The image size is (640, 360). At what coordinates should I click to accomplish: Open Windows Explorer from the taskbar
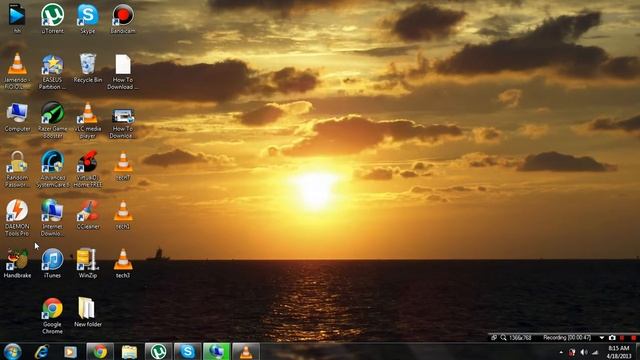[129, 351]
